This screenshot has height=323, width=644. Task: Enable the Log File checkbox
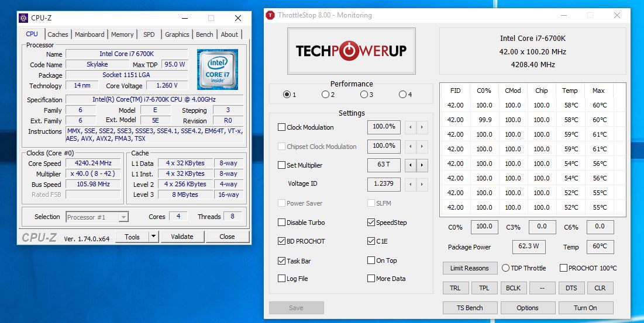281,279
